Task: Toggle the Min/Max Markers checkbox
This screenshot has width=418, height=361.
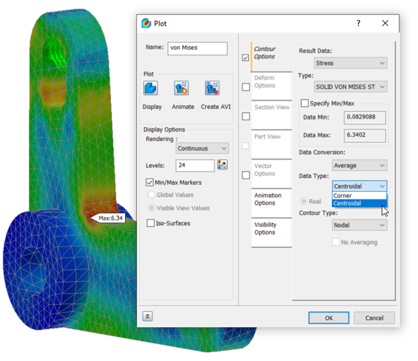Action: [x=150, y=182]
